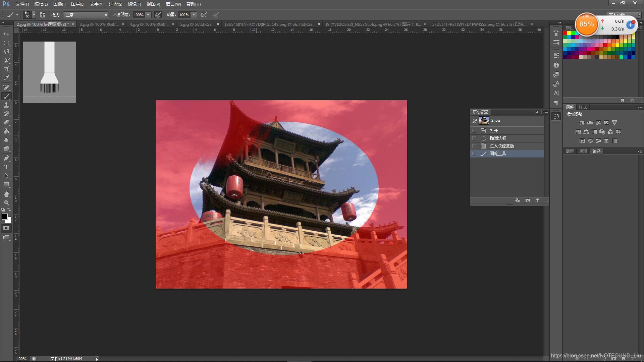The width and height of the screenshot is (644, 362).
Task: Open the 滤镜(T) filter menu
Action: click(134, 4)
